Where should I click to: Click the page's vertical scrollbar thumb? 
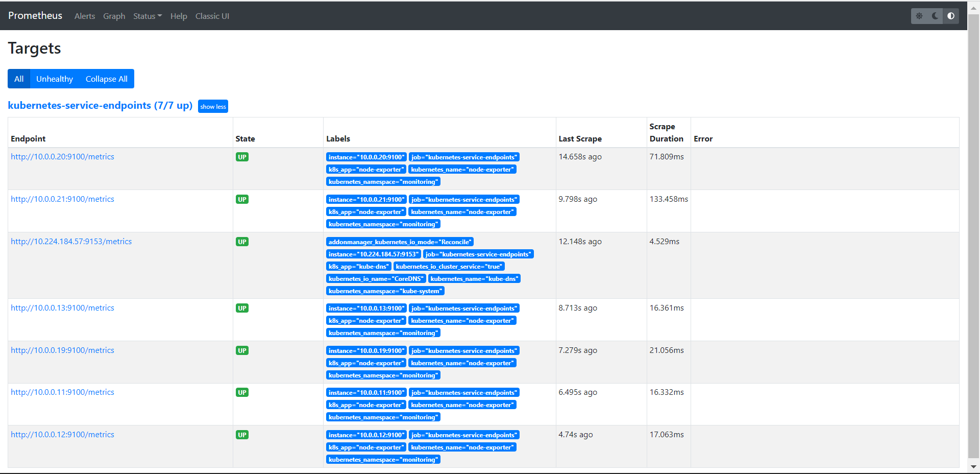coord(974,235)
